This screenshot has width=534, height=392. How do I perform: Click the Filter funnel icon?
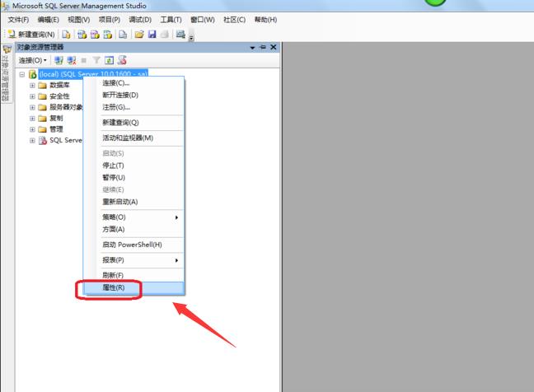(96, 60)
